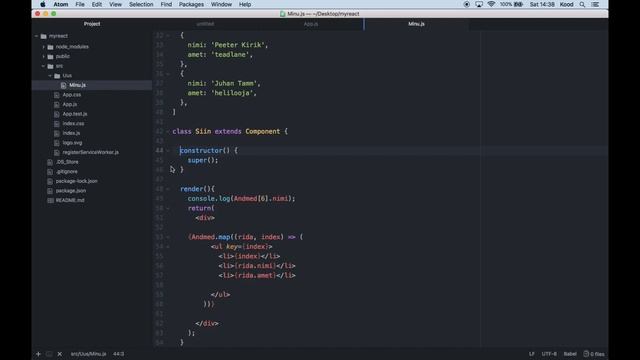This screenshot has height=360, width=640.
Task: Click the file icon in the window title
Action: [x=282, y=14]
